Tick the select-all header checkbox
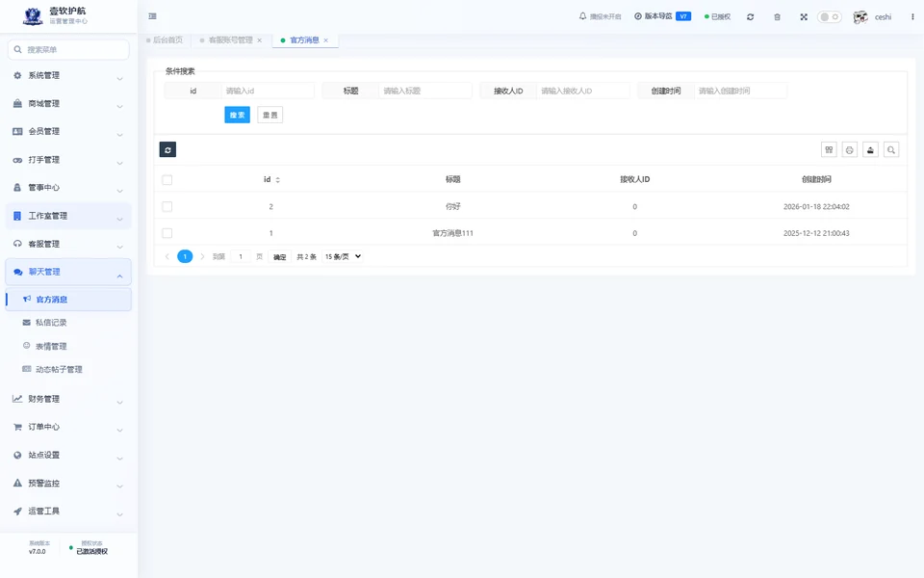This screenshot has height=578, width=924. coord(167,180)
